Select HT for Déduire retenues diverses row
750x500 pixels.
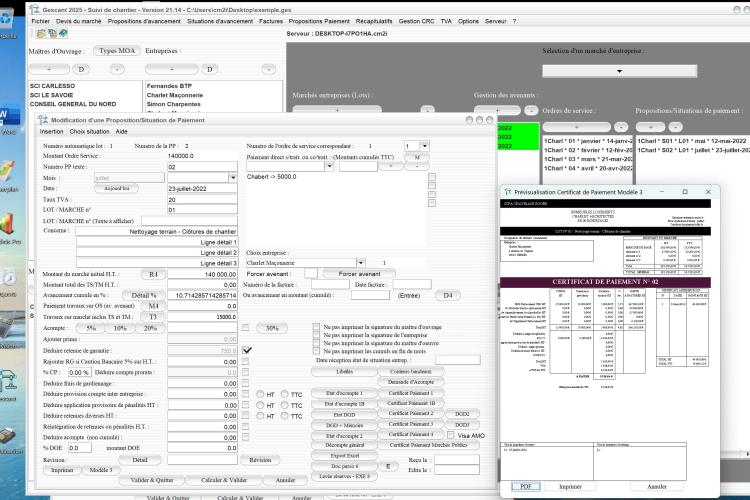tap(260, 416)
